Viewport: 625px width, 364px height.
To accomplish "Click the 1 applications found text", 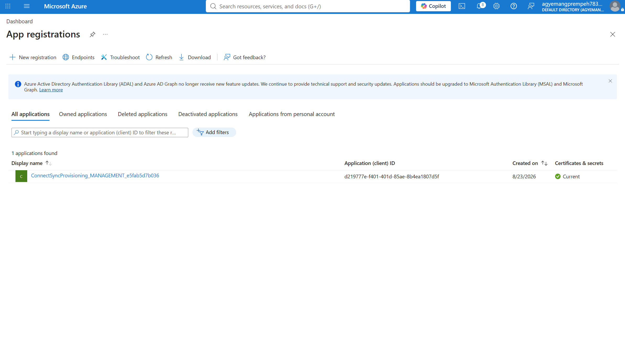I will tap(34, 153).
